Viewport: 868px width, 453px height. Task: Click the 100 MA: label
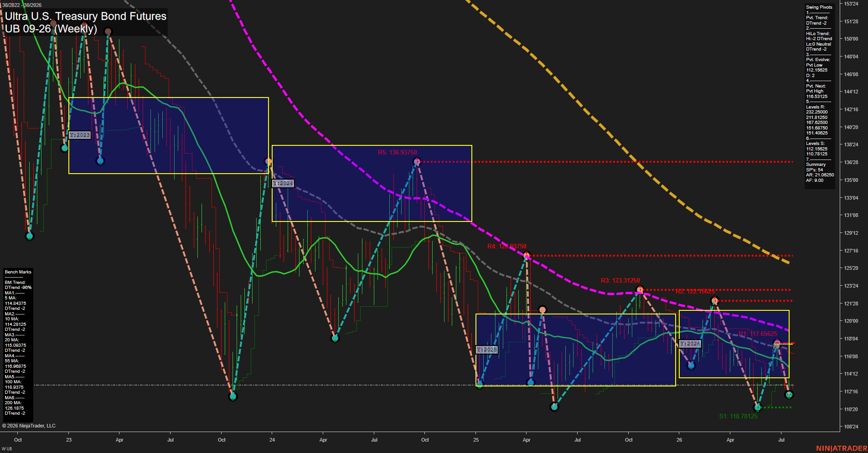[x=13, y=382]
